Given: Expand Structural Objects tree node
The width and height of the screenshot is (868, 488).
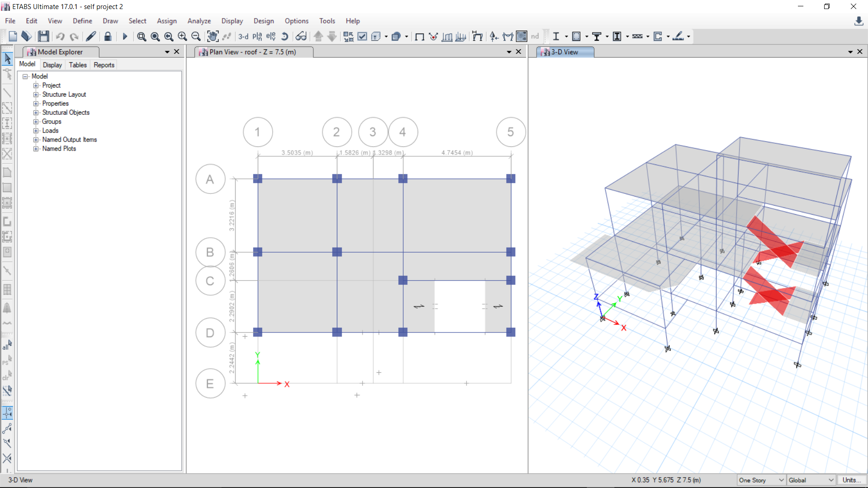Looking at the screenshot, I should coord(36,113).
